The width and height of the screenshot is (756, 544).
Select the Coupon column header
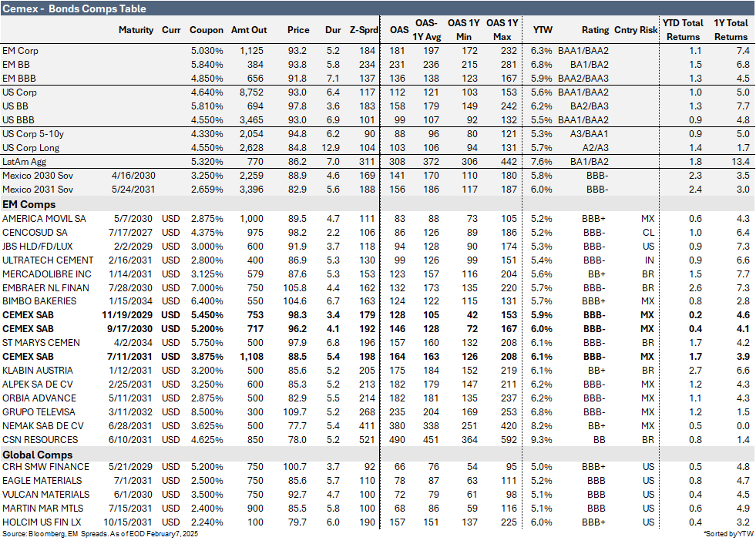pyautogui.click(x=207, y=30)
